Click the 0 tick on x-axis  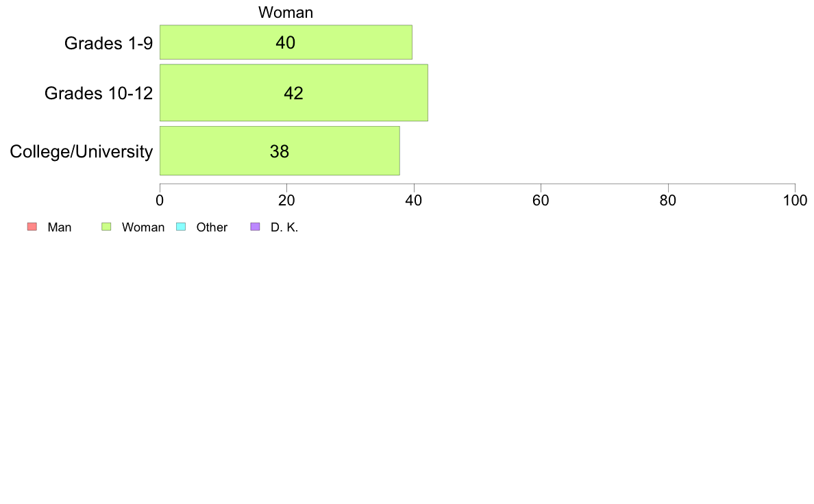(160, 201)
